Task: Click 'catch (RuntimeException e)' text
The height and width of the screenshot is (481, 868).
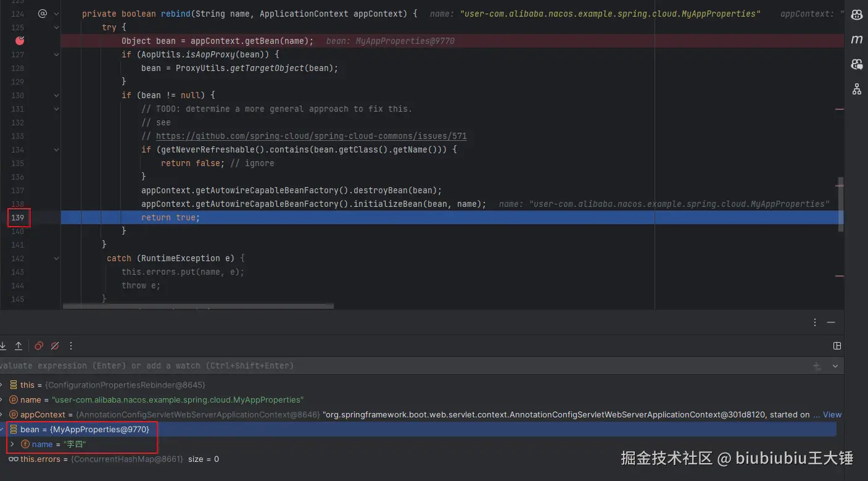Action: (171, 258)
